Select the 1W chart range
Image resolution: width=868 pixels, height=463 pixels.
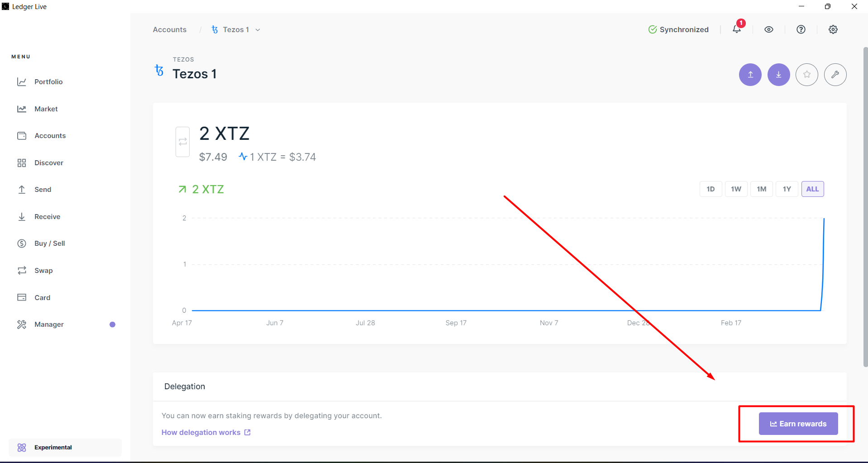click(x=736, y=189)
